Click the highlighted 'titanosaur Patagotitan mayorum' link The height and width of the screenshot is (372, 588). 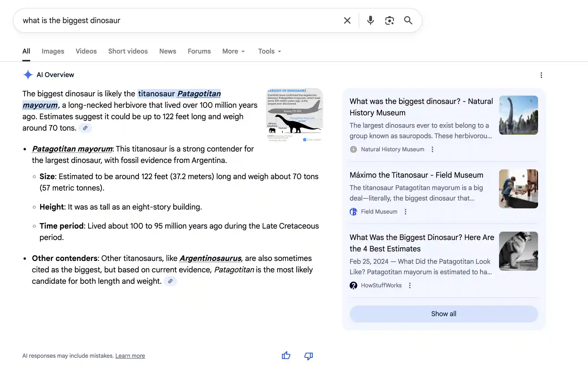pos(179,94)
